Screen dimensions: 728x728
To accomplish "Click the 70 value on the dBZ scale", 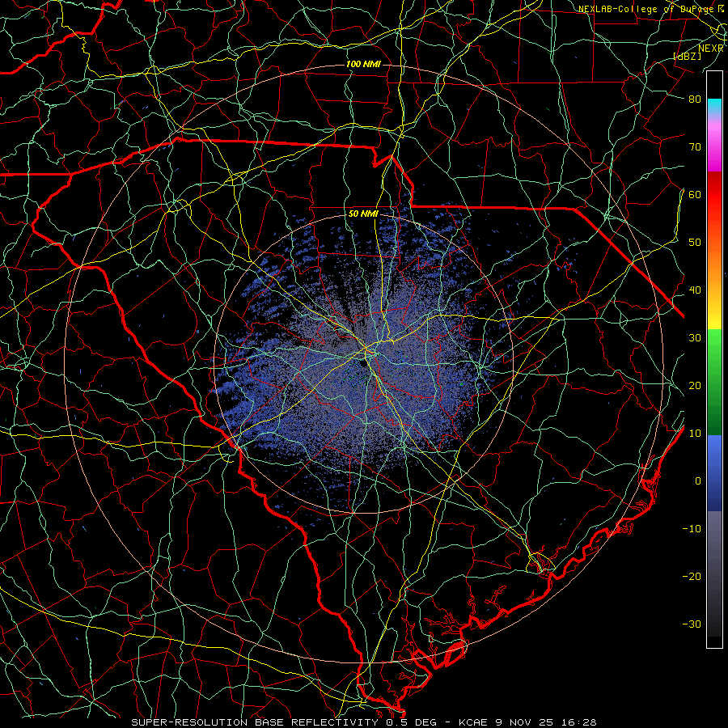I will point(695,147).
